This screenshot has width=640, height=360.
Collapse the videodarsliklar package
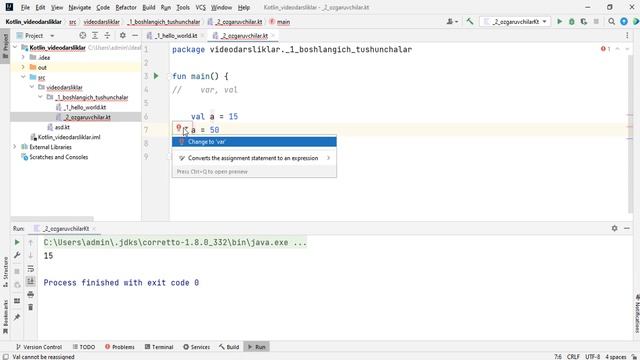pyautogui.click(x=32, y=87)
